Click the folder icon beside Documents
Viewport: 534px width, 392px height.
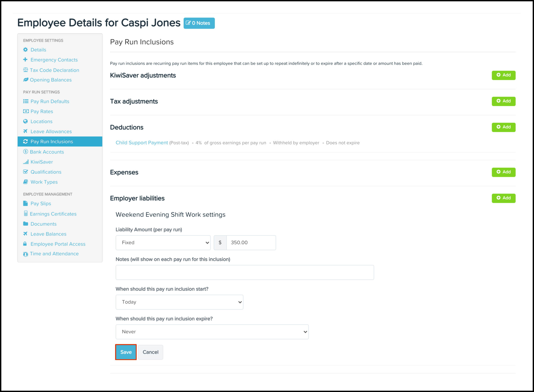(x=25, y=224)
